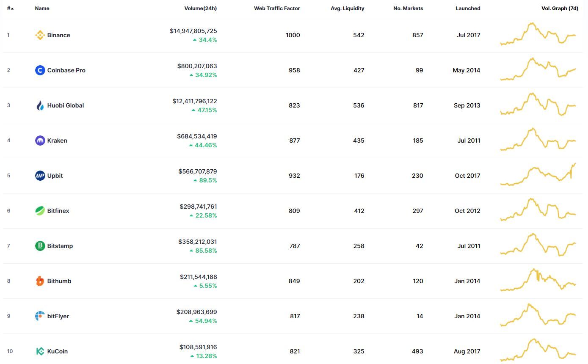Click the KuCoin logo icon
The height and width of the screenshot is (364, 588).
(40, 351)
